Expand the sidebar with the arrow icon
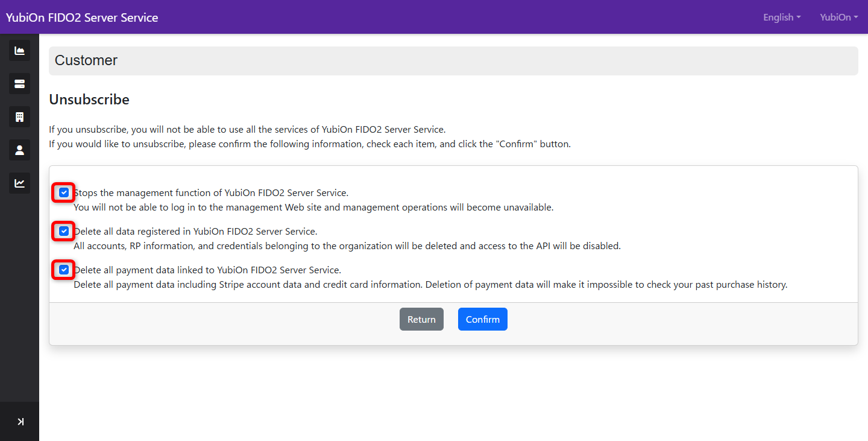 (x=19, y=422)
